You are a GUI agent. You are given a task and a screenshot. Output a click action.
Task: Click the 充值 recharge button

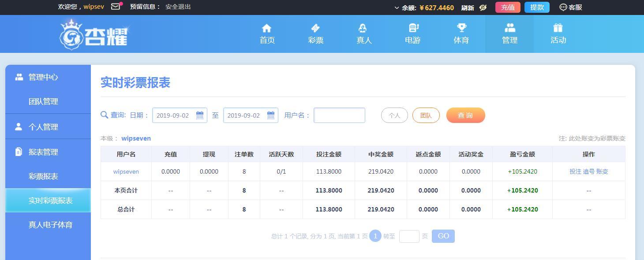coord(508,7)
